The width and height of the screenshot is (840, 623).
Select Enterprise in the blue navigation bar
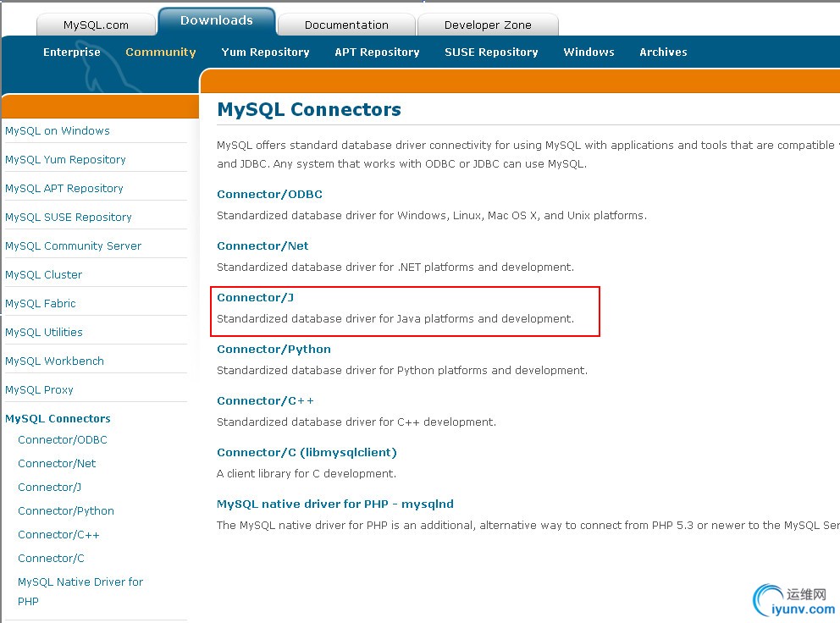pyautogui.click(x=72, y=52)
